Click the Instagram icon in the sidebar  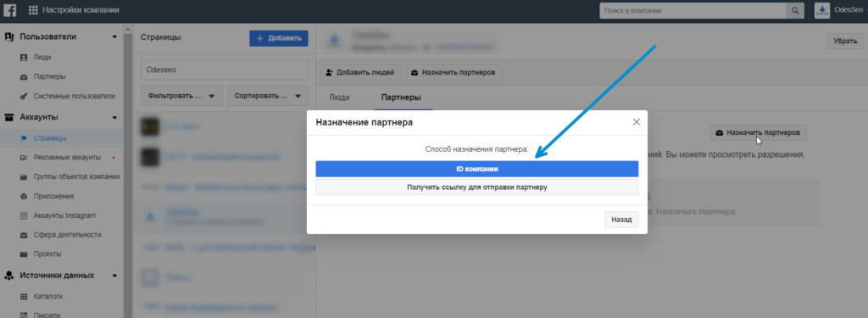coord(23,215)
